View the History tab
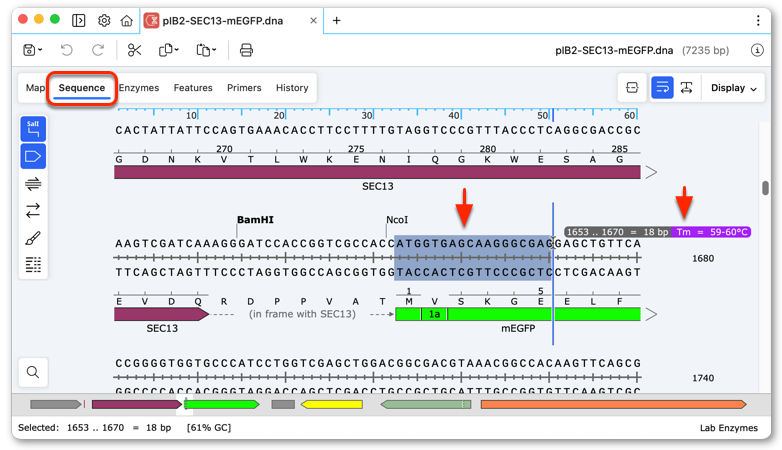 click(x=292, y=88)
